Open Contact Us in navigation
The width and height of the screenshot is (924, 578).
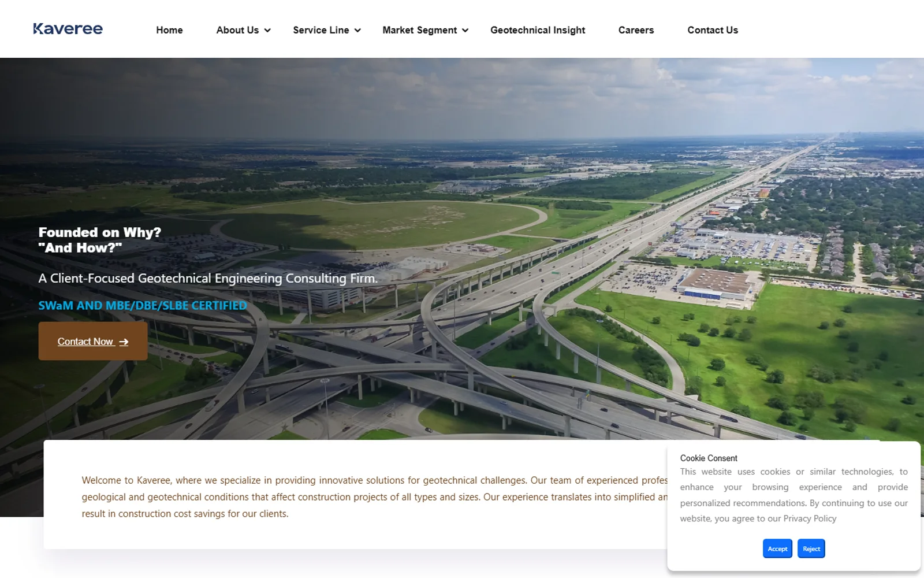pos(713,30)
